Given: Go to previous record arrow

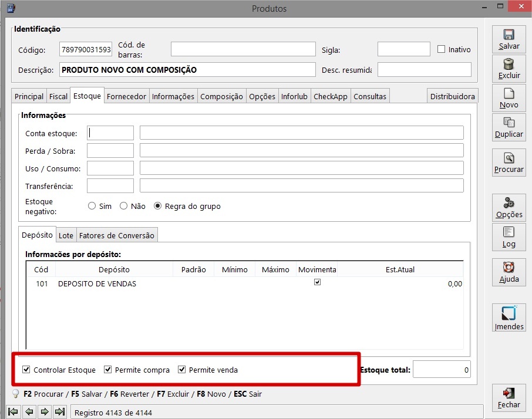Looking at the screenshot, I should 29,411.
